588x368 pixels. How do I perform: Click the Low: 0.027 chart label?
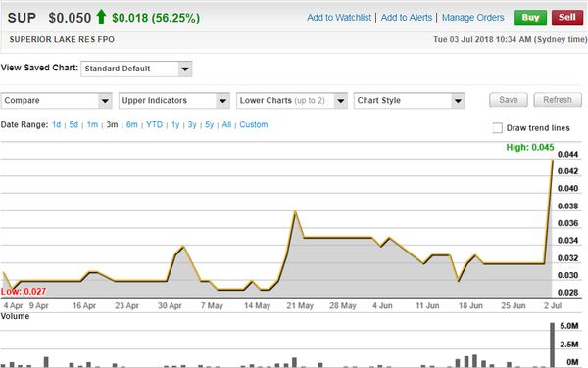click(24, 292)
